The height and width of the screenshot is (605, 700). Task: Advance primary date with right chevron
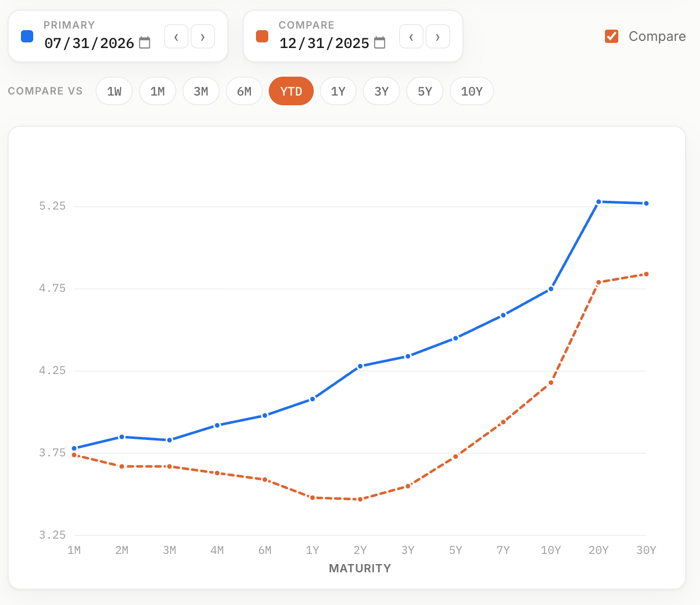point(203,37)
